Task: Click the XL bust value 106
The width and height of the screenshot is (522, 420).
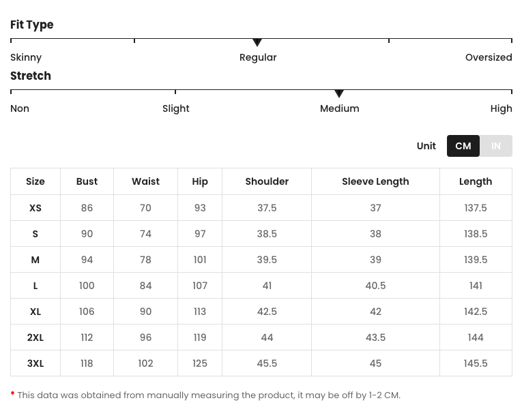Action: pyautogui.click(x=87, y=312)
